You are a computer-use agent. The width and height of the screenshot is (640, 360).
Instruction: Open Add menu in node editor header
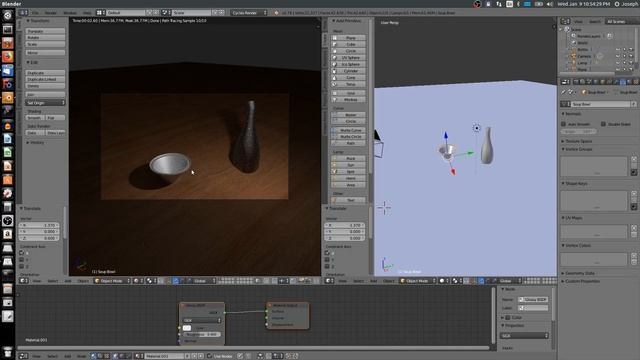68,356
